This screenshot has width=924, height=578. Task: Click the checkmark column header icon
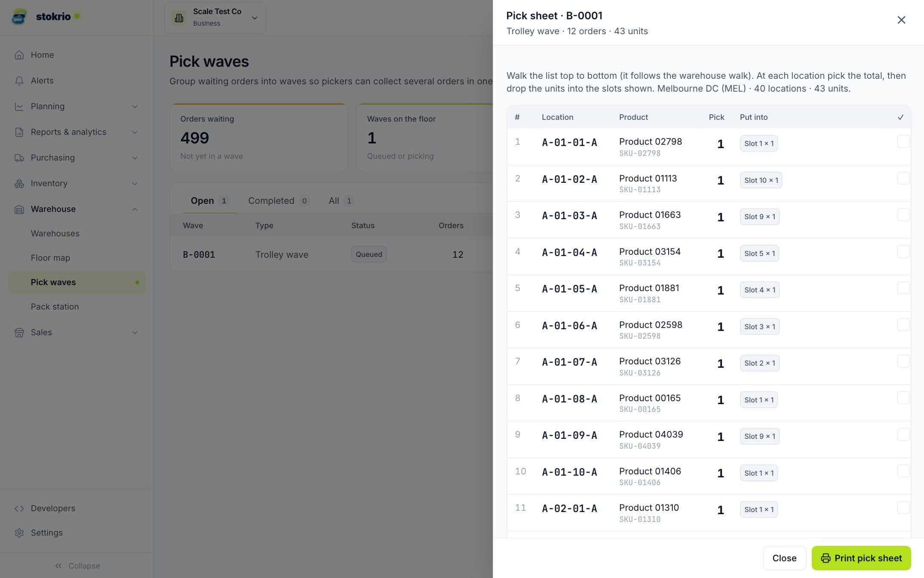pos(900,117)
